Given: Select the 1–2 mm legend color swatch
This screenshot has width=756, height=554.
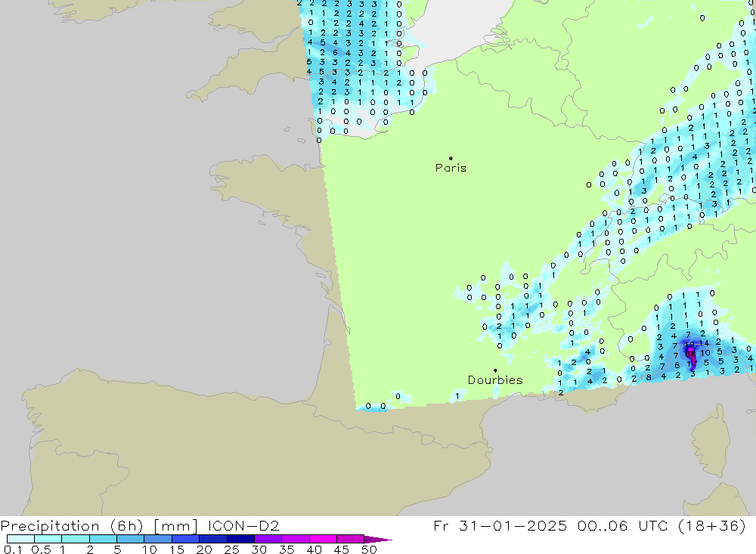Looking at the screenshot, I should coord(75,539).
